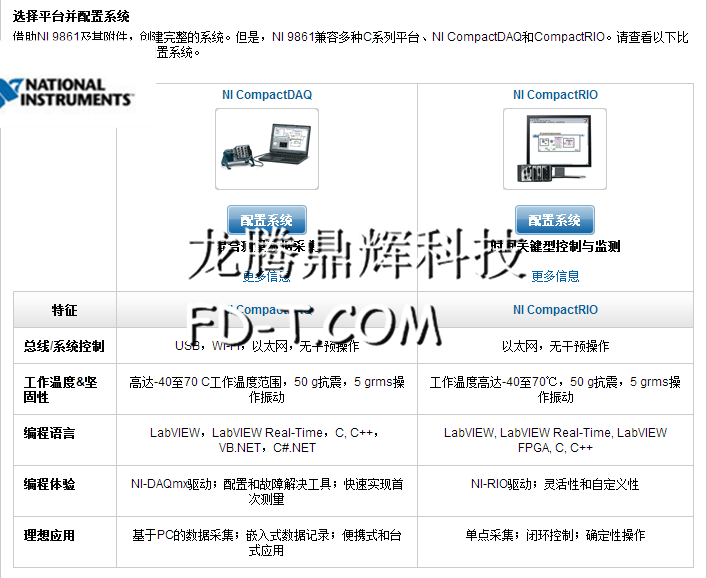The height and width of the screenshot is (578, 707).
Task: Open 更多信息 link under NI CompactRIO
Action: click(555, 276)
